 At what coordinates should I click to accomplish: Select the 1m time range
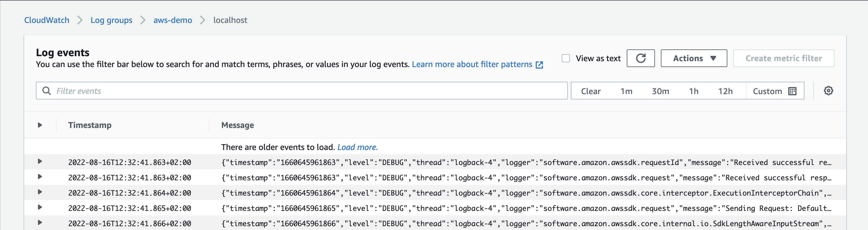tap(626, 91)
